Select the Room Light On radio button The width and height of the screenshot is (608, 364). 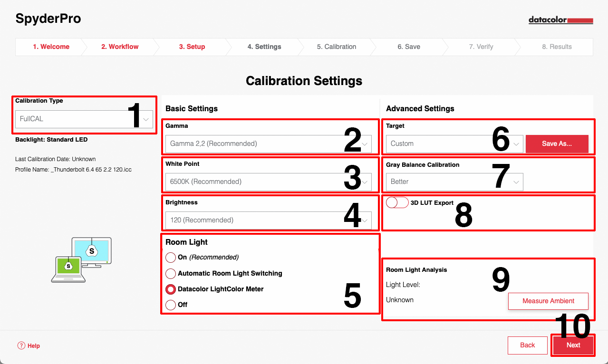(x=171, y=258)
